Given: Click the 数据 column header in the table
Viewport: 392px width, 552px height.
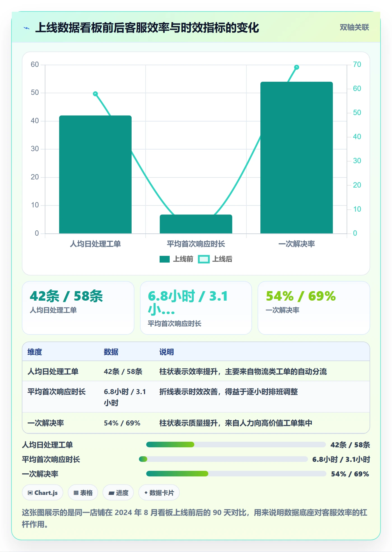Looking at the screenshot, I should click(111, 352).
